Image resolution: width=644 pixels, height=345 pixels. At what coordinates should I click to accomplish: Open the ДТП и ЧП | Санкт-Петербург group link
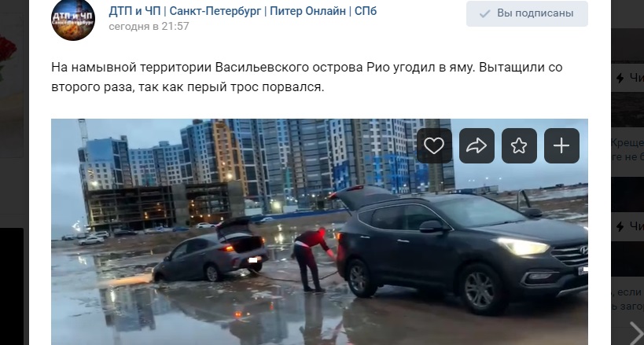click(x=243, y=11)
